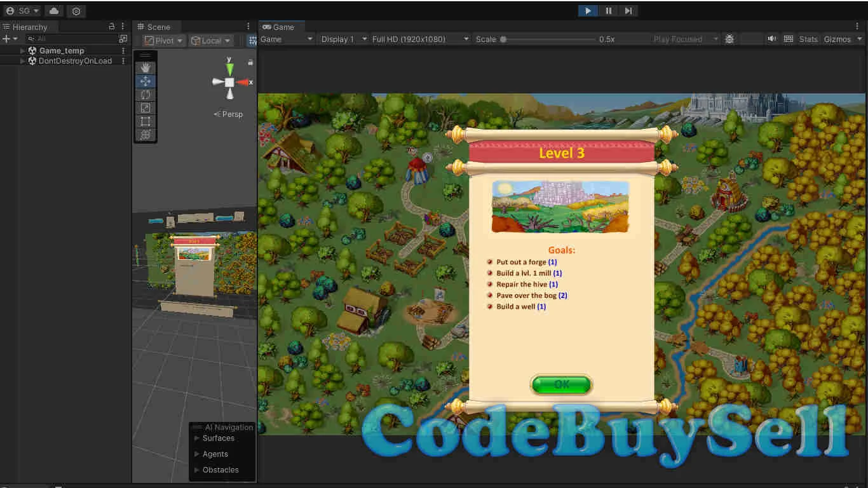Select the Rotate tool
Image resolution: width=868 pixels, height=488 pixels.
pyautogui.click(x=146, y=95)
